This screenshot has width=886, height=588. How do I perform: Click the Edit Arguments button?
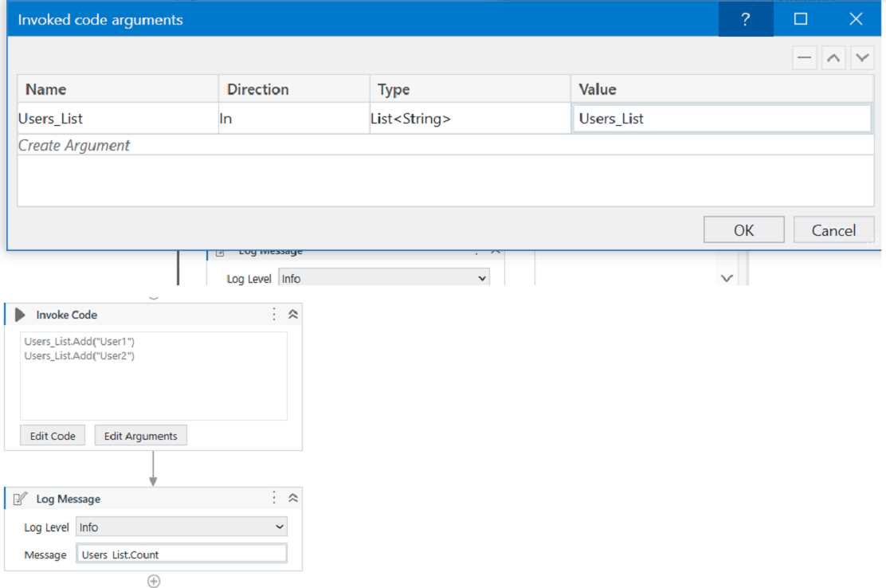[x=140, y=436]
